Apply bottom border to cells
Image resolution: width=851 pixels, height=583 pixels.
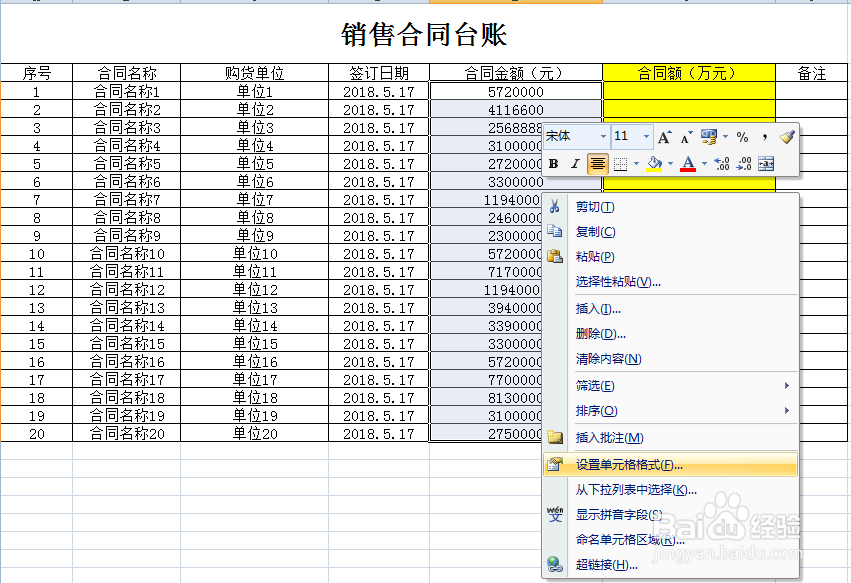620,164
